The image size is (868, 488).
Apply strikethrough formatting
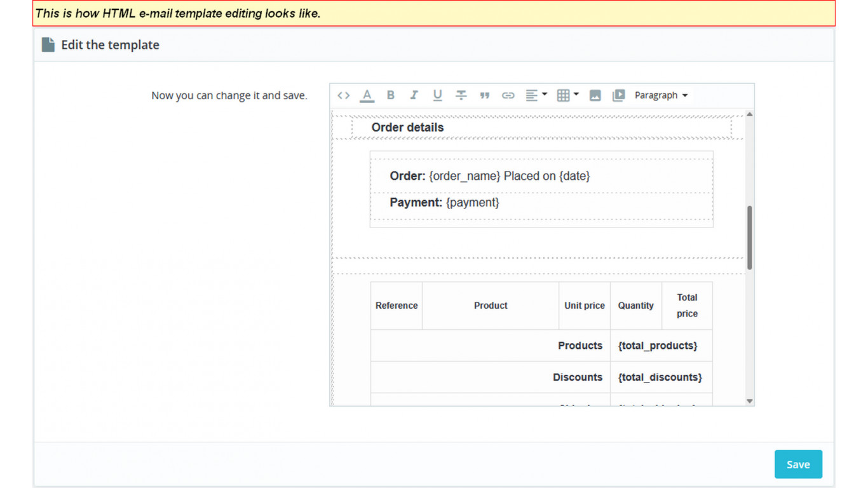461,95
